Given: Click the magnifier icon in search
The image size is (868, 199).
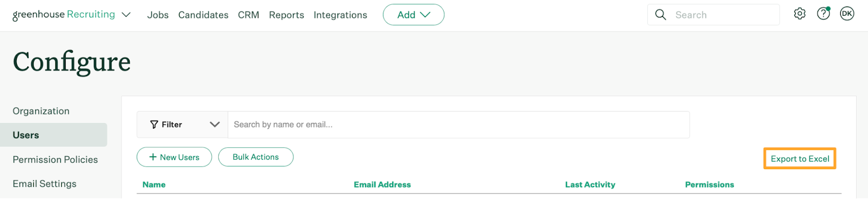Looking at the screenshot, I should click(x=660, y=15).
